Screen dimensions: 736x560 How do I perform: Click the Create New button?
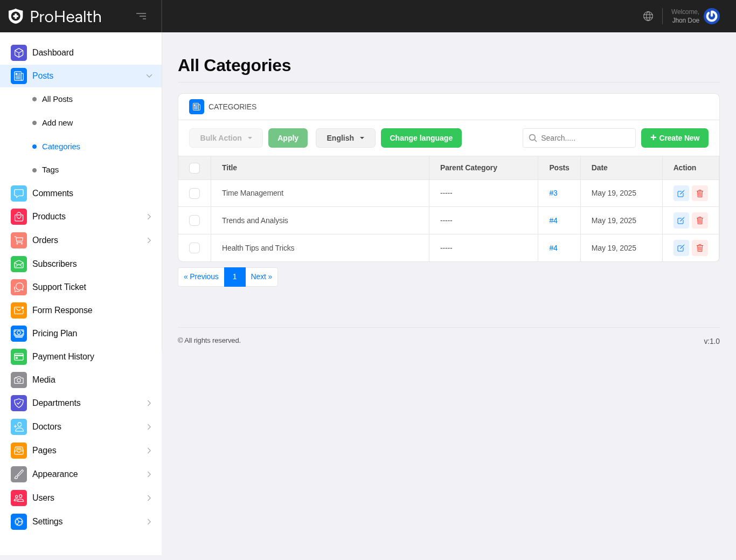click(675, 138)
